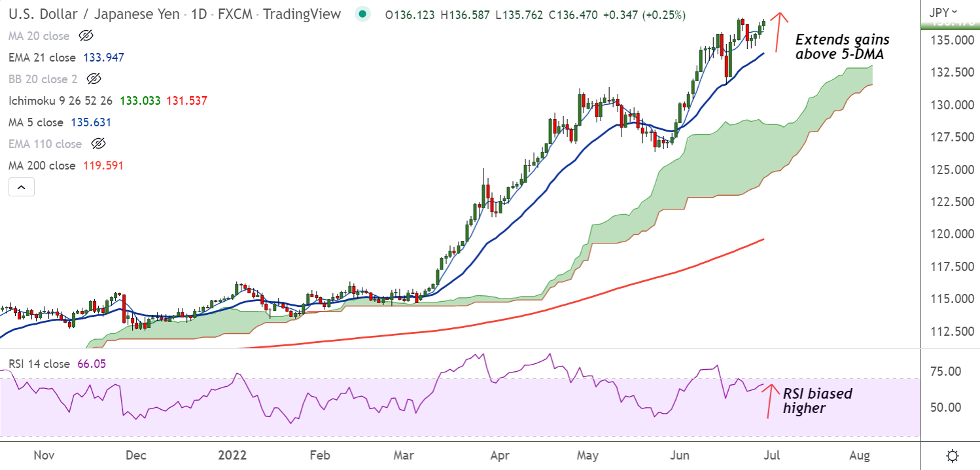Show the hidden EMA 110 indicator
980x470 pixels.
98,144
